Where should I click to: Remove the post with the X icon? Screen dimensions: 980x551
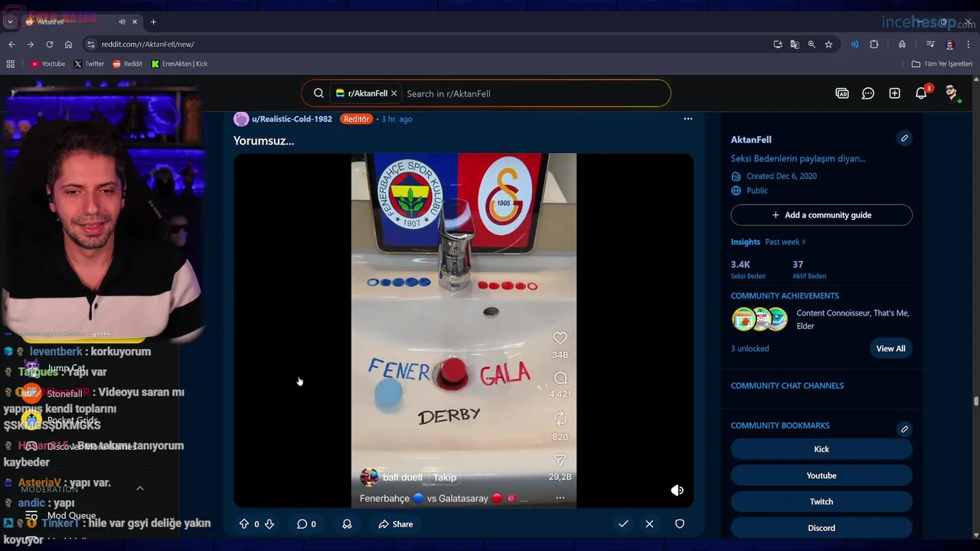(649, 524)
